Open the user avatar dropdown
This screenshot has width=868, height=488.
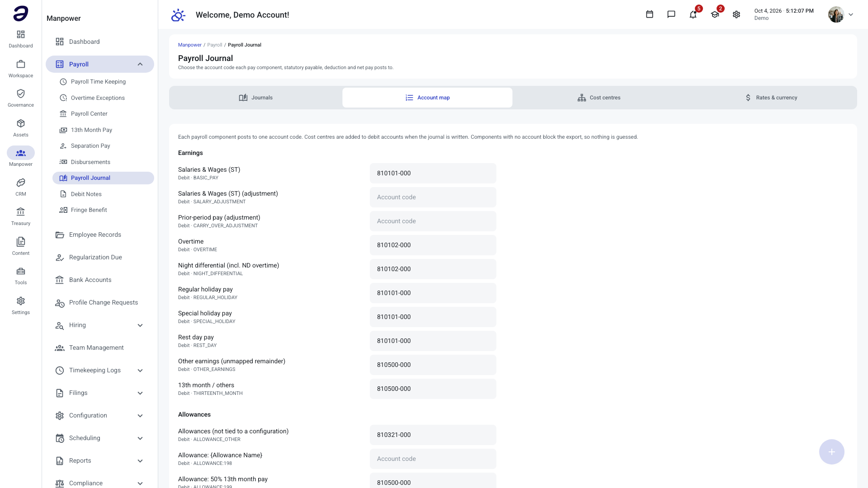(841, 14)
